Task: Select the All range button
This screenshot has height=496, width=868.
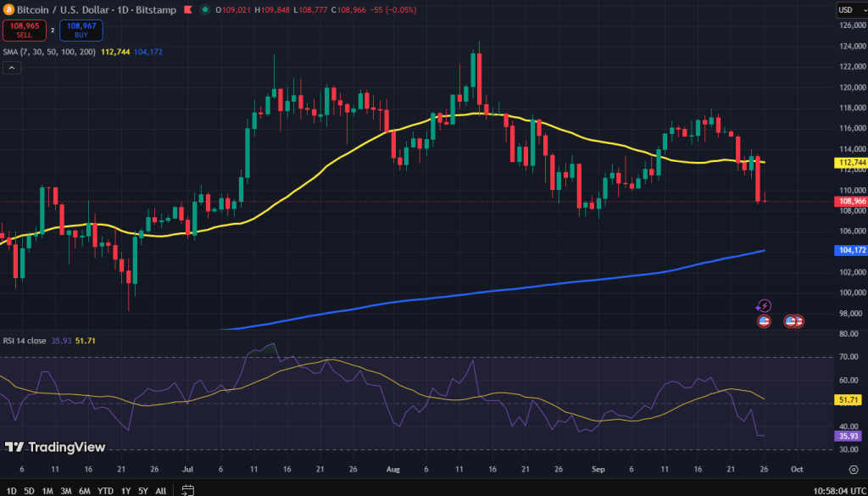Action: 159,490
